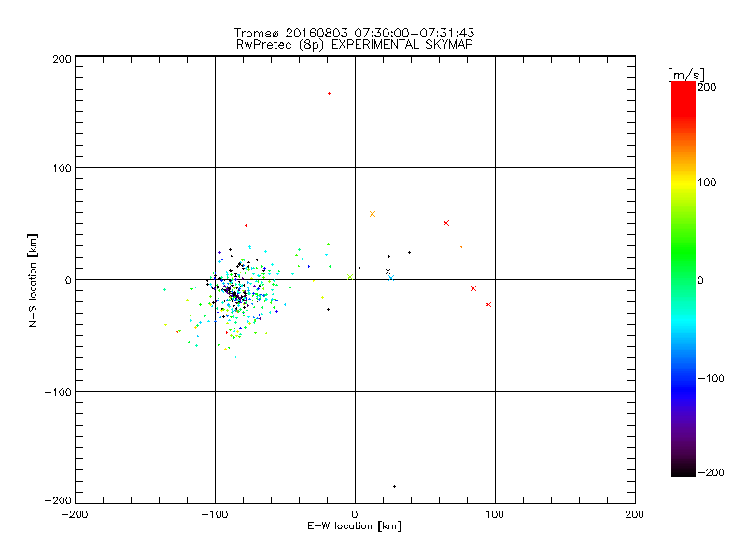Select the black X marker just east of center

pos(388,272)
